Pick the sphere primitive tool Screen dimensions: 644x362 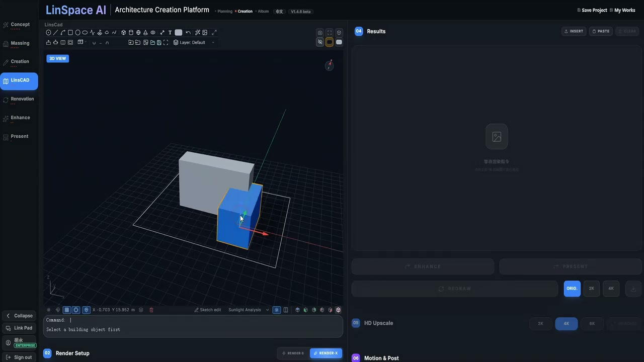tap(138, 33)
